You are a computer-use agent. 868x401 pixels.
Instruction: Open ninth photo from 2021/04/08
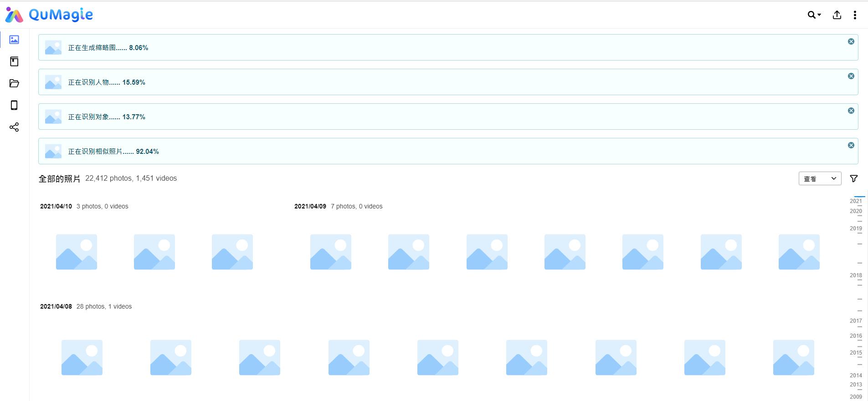point(794,357)
